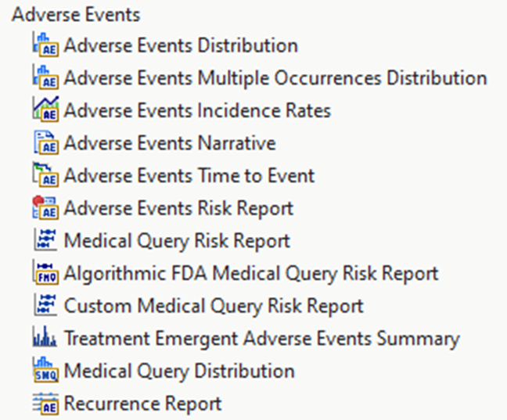This screenshot has width=507, height=420.
Task: Select Adverse Events Narrative item
Action: tap(170, 144)
